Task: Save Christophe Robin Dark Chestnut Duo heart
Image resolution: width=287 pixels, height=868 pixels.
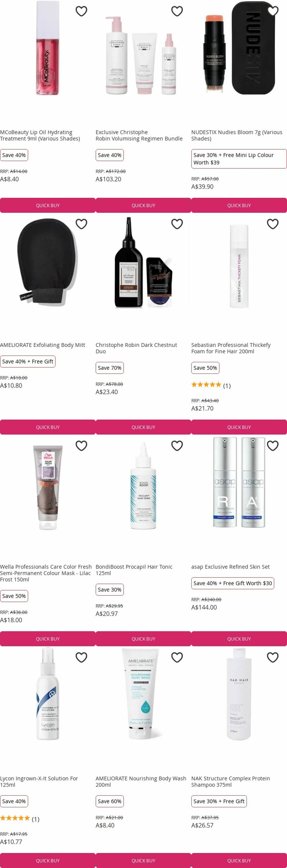Action: click(x=177, y=224)
